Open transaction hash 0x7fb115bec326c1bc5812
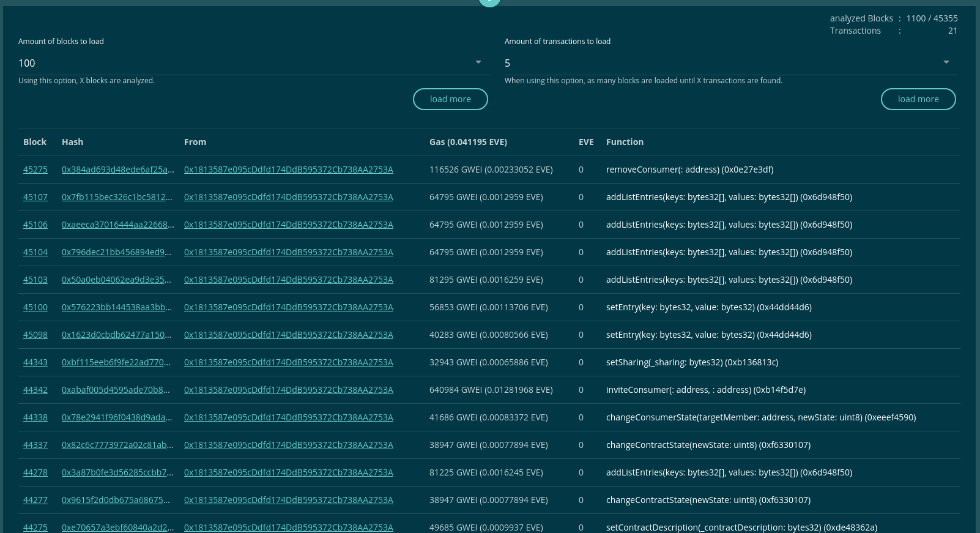980x533 pixels. click(x=117, y=197)
